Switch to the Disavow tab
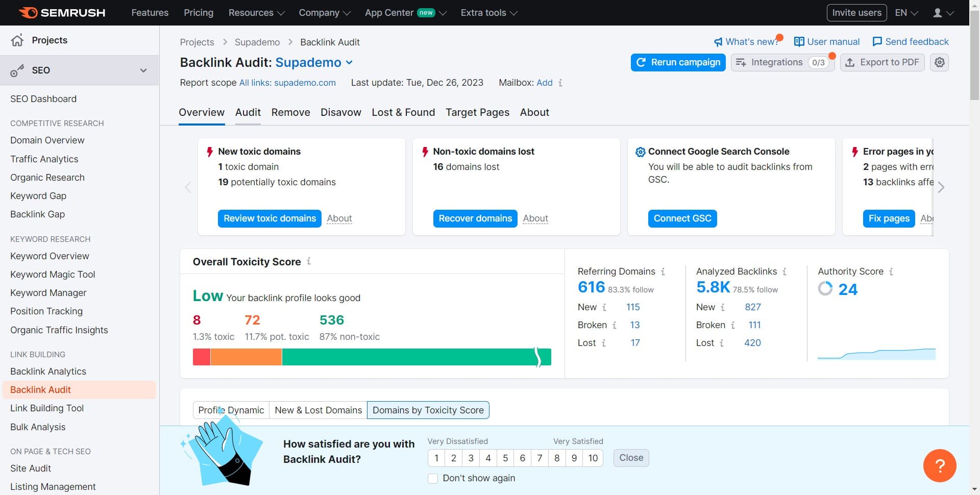 pos(340,112)
